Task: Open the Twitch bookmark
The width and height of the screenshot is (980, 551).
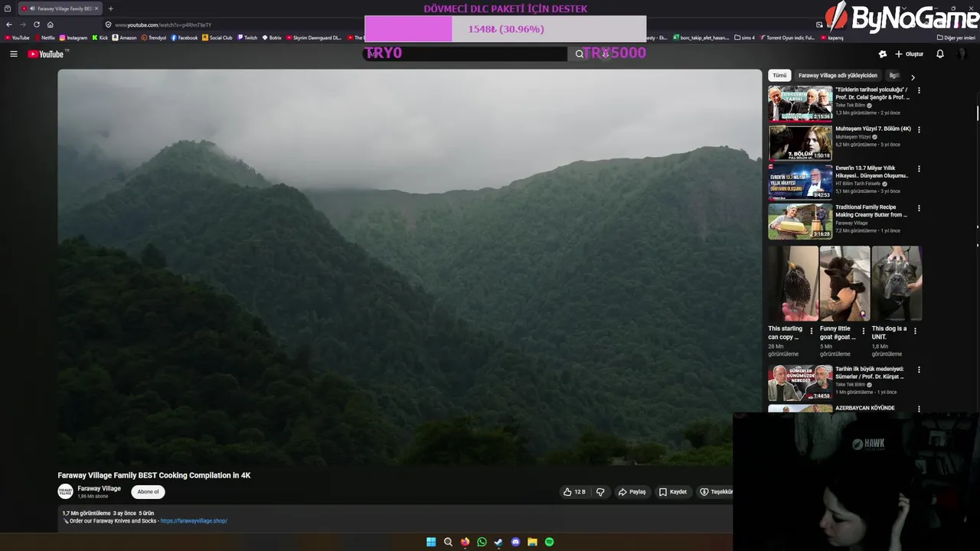Action: (x=247, y=37)
